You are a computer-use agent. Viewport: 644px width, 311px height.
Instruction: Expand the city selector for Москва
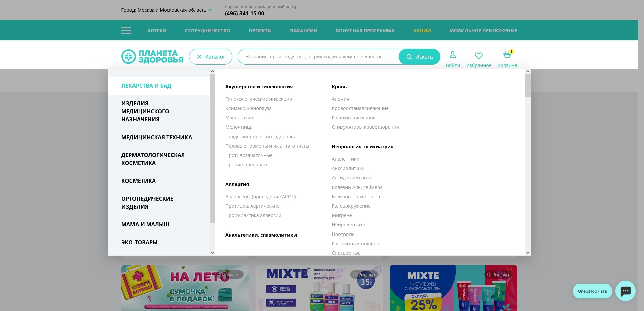point(210,10)
